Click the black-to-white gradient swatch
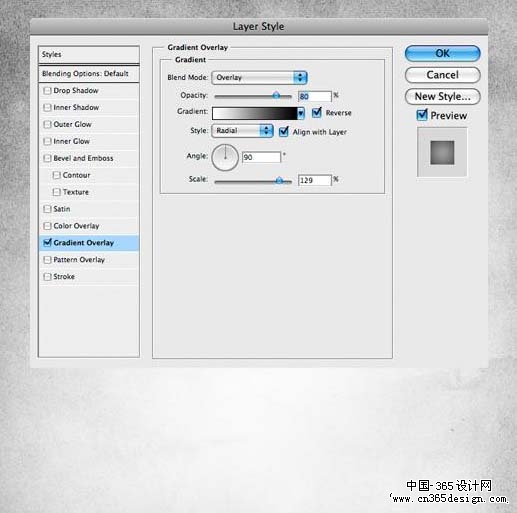517x513 pixels. (255, 113)
